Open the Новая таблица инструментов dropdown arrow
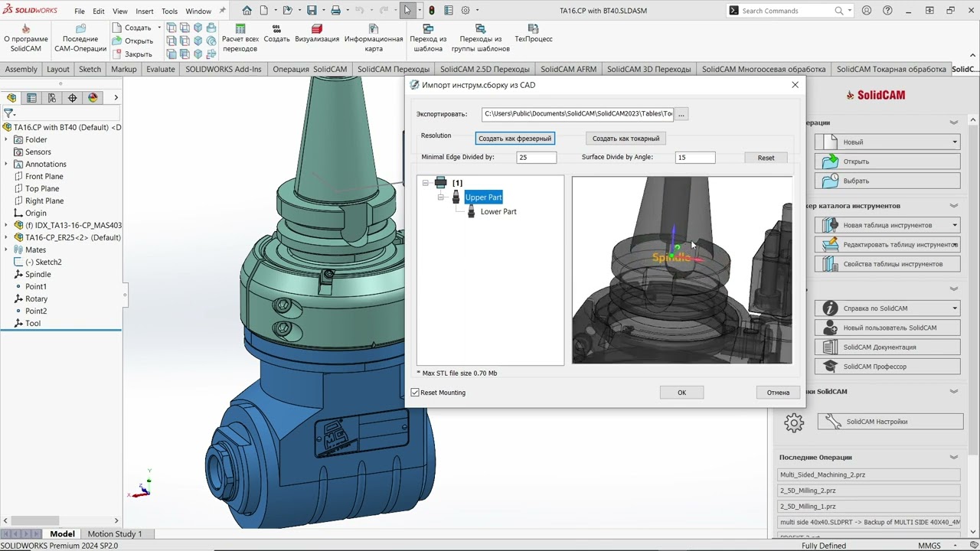 pos(955,226)
